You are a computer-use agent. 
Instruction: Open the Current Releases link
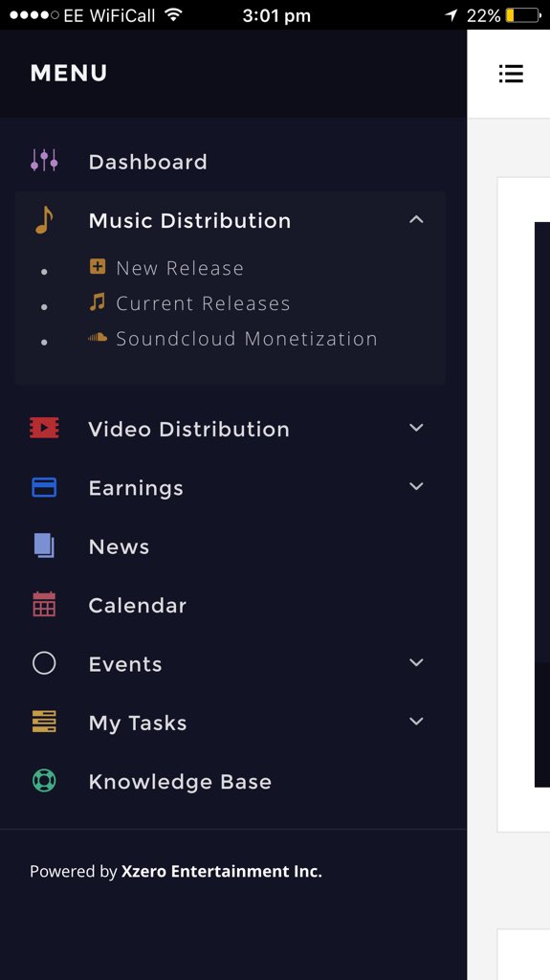(203, 303)
